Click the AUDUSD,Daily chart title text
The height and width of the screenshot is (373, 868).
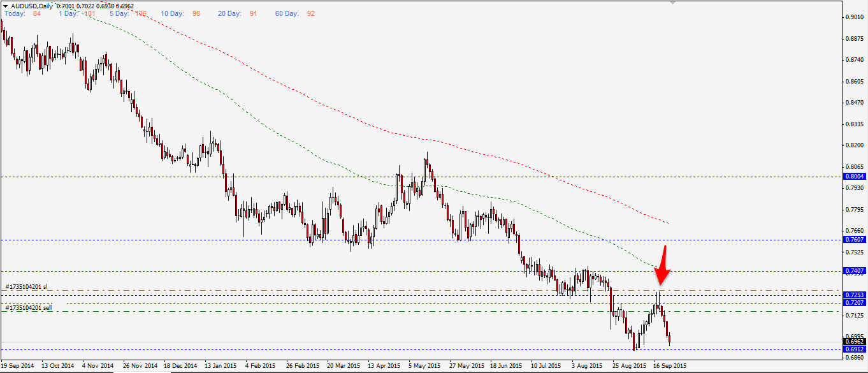[x=33, y=6]
